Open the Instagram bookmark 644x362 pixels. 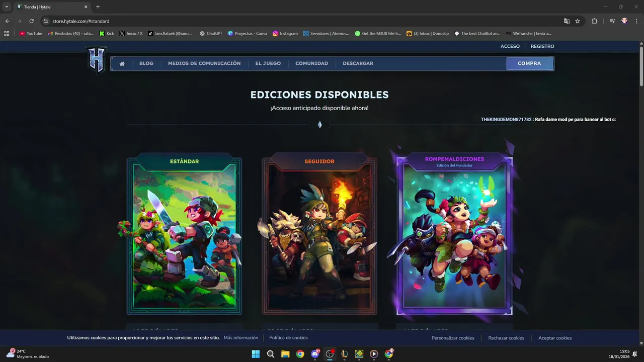click(x=285, y=34)
